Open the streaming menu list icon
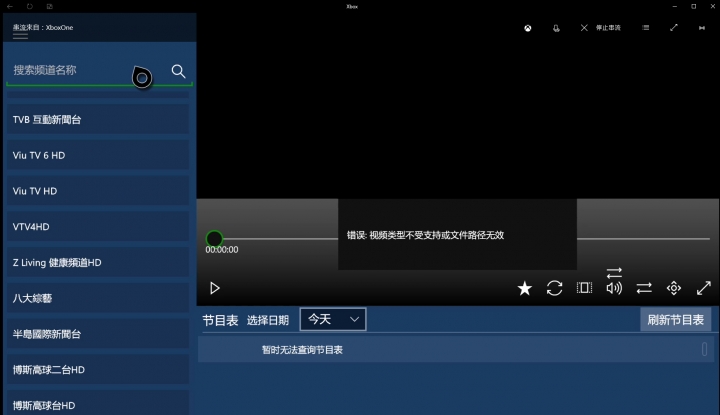Image resolution: width=720 pixels, height=415 pixels. pos(646,28)
